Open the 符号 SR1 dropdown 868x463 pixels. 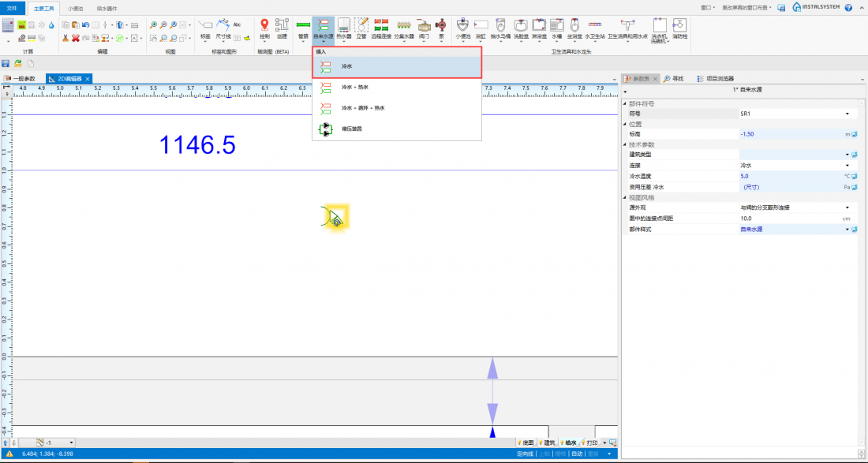click(847, 114)
